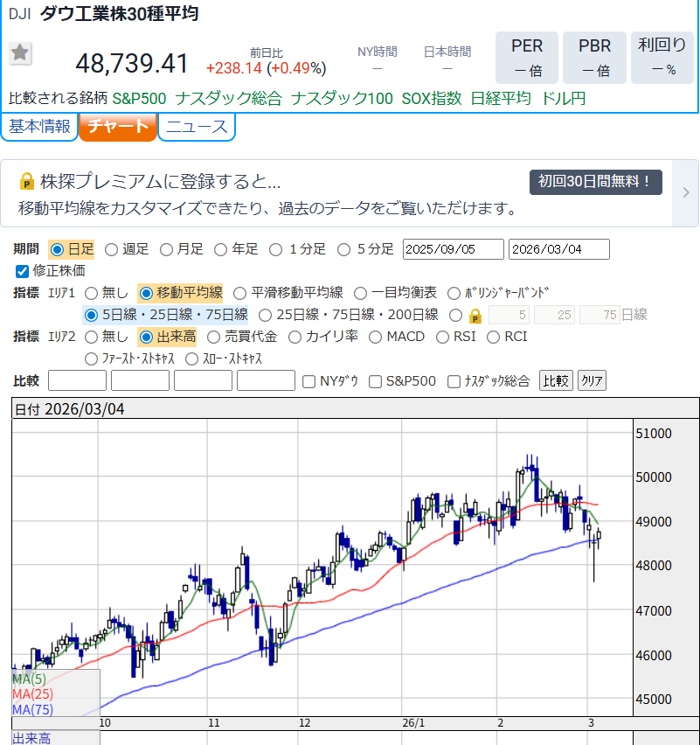Click the start date field 2025/09/05
The image size is (700, 745).
[x=453, y=249]
